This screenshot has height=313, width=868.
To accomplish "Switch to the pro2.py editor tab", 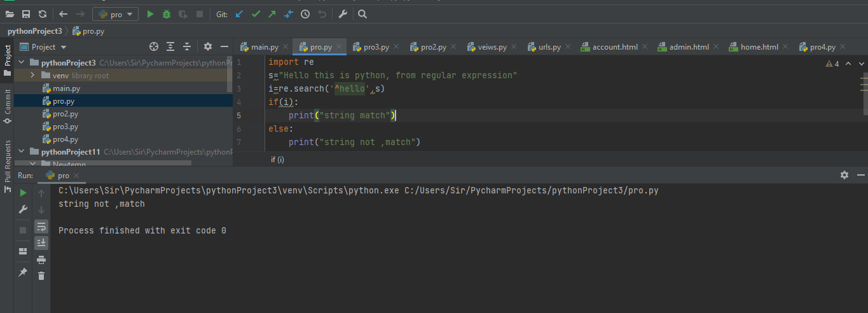I will (434, 47).
